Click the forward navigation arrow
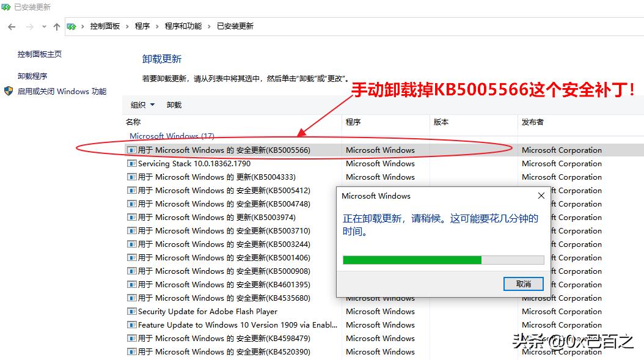Image resolution: width=644 pixels, height=360 pixels. (x=28, y=26)
